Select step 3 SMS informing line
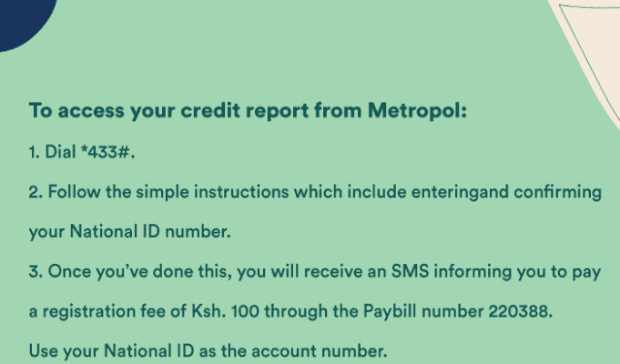 (315, 272)
